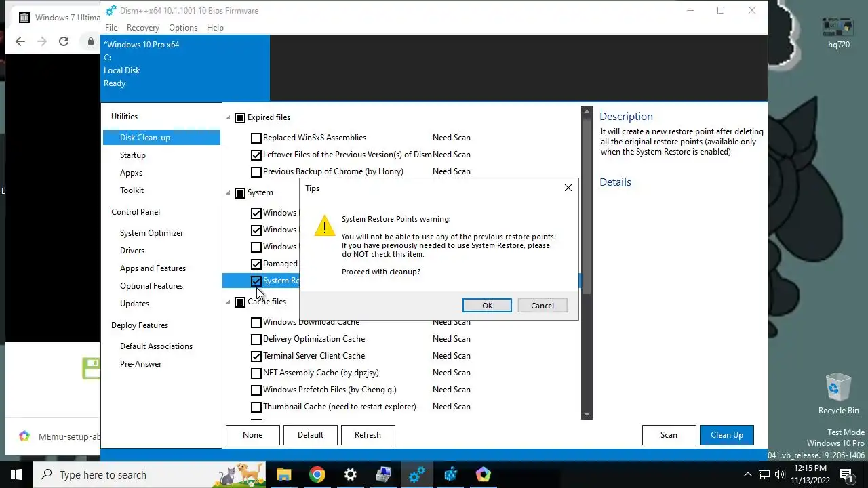
Task: Click the Refresh button
Action: coord(368,435)
